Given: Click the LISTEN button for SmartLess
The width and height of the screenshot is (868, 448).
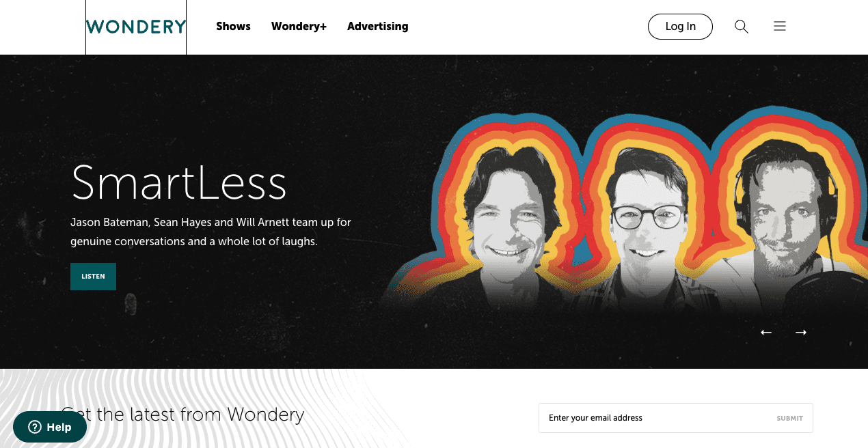Looking at the screenshot, I should (93, 277).
